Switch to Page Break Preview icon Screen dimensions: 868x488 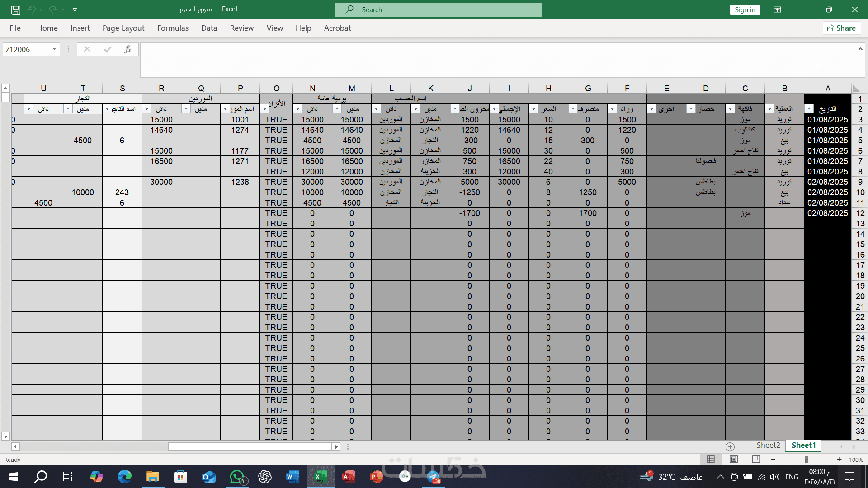[756, 459]
